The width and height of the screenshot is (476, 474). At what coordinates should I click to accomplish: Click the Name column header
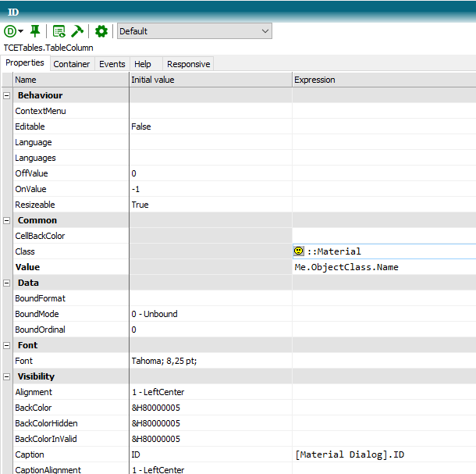[x=71, y=80]
